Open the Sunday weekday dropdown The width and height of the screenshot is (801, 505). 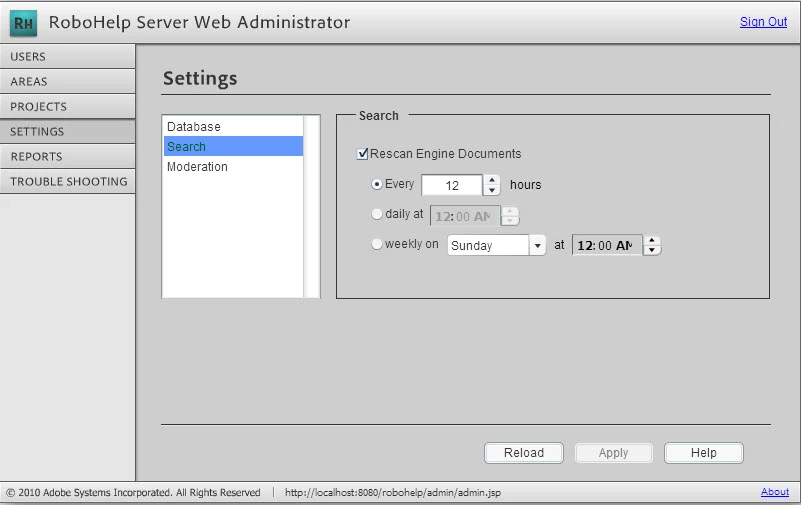point(496,246)
